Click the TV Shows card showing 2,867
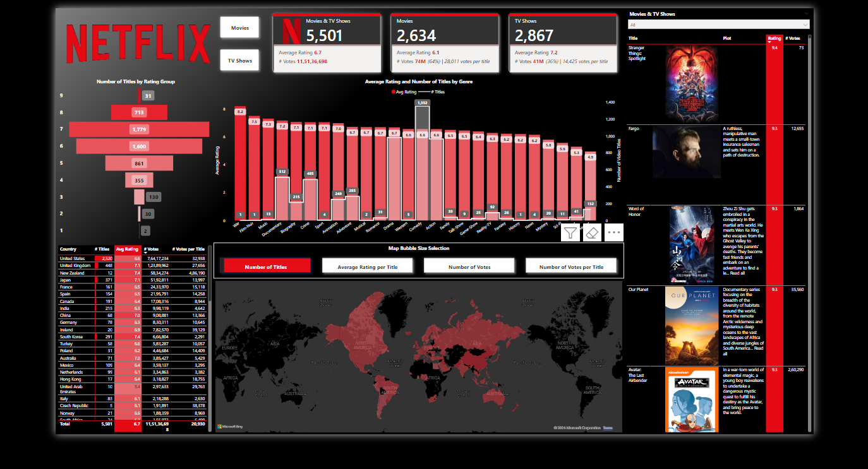Image resolution: width=868 pixels, height=469 pixels. coord(563,42)
